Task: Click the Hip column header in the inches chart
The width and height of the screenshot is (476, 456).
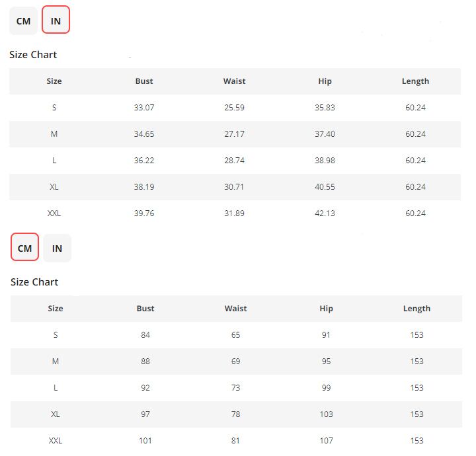Action: [x=325, y=81]
